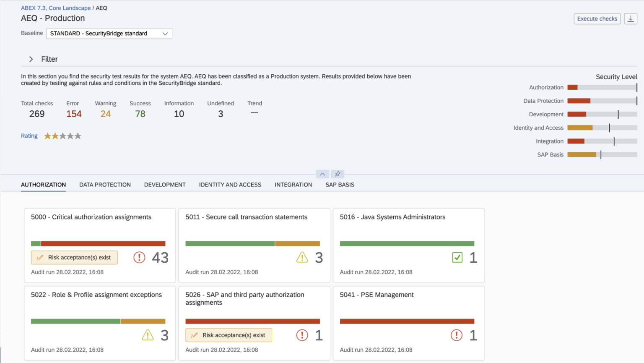Open the ABEX 7.3, Core Landscape breadcrumb link
644x363 pixels.
tap(55, 8)
